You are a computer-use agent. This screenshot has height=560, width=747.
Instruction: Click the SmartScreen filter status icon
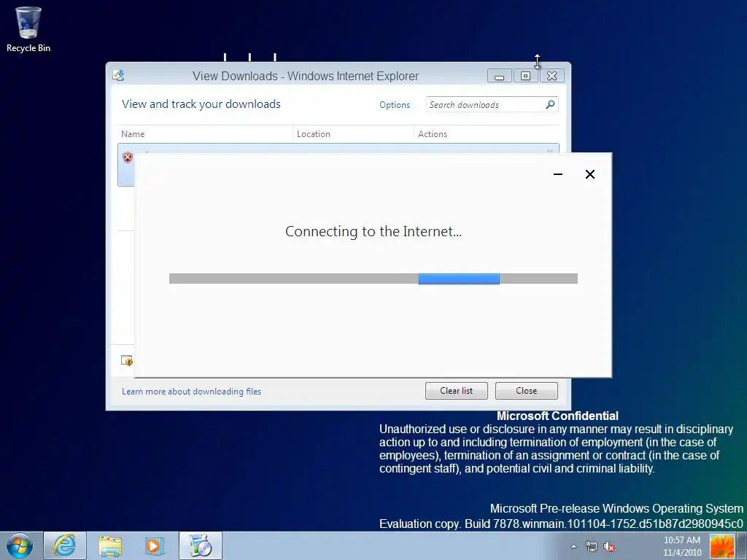(x=126, y=360)
